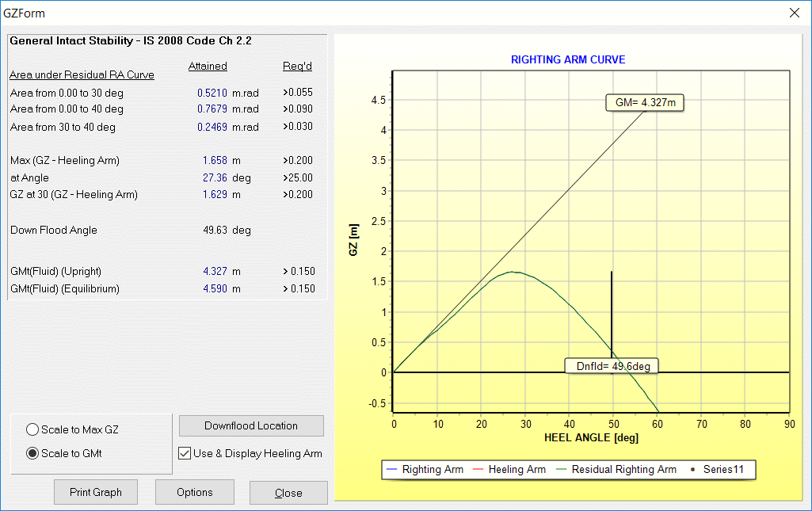Viewport: 812px width, 511px height.
Task: Open the Options dialog
Action: pyautogui.click(x=194, y=492)
